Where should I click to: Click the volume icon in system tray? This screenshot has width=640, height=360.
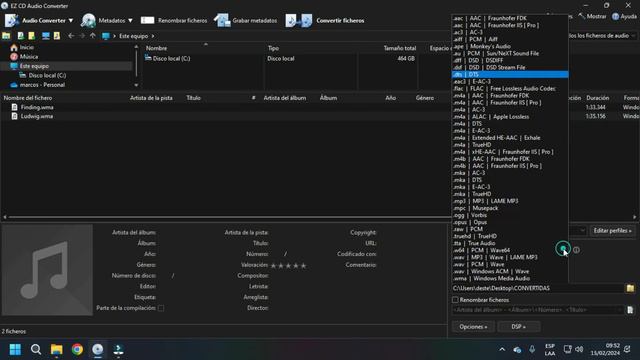coord(579,349)
